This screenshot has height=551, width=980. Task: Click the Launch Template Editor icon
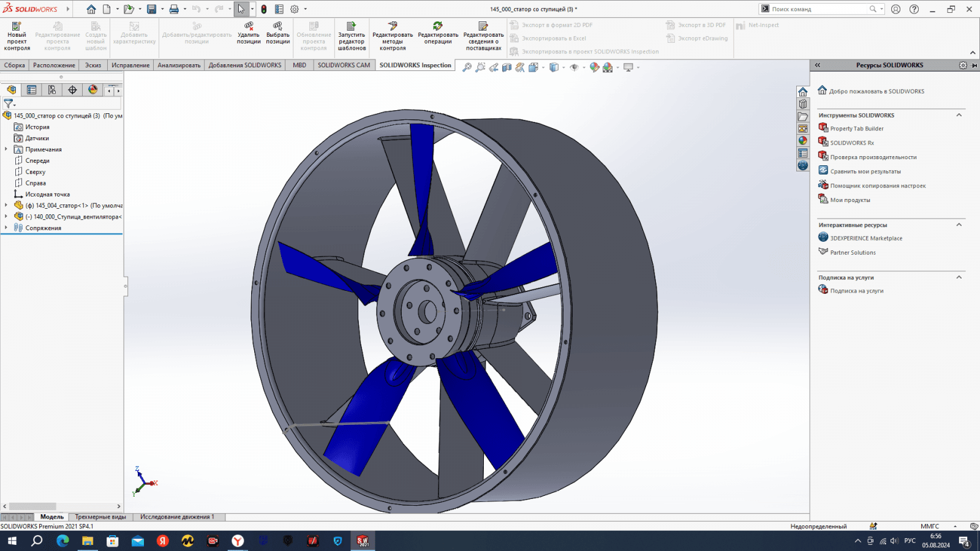352,26
